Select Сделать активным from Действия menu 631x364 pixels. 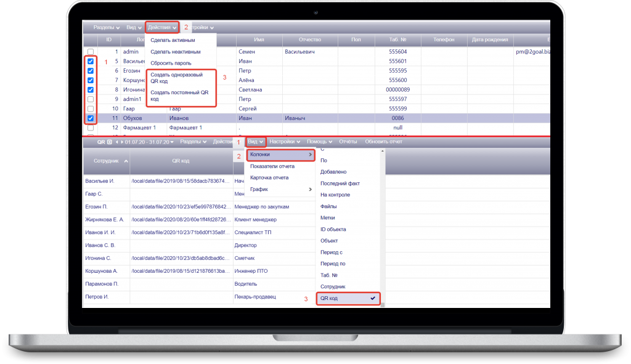pos(173,40)
